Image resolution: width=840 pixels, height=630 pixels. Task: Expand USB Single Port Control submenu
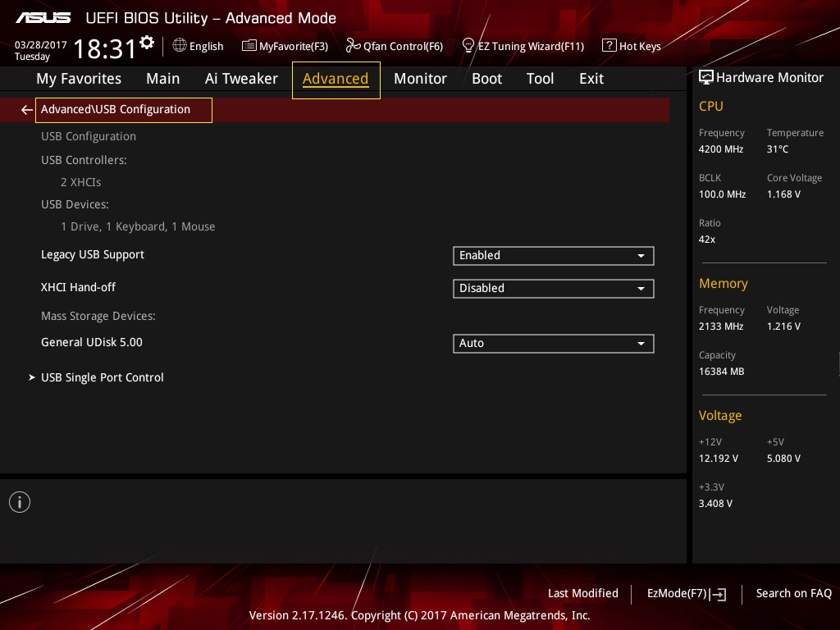click(102, 377)
